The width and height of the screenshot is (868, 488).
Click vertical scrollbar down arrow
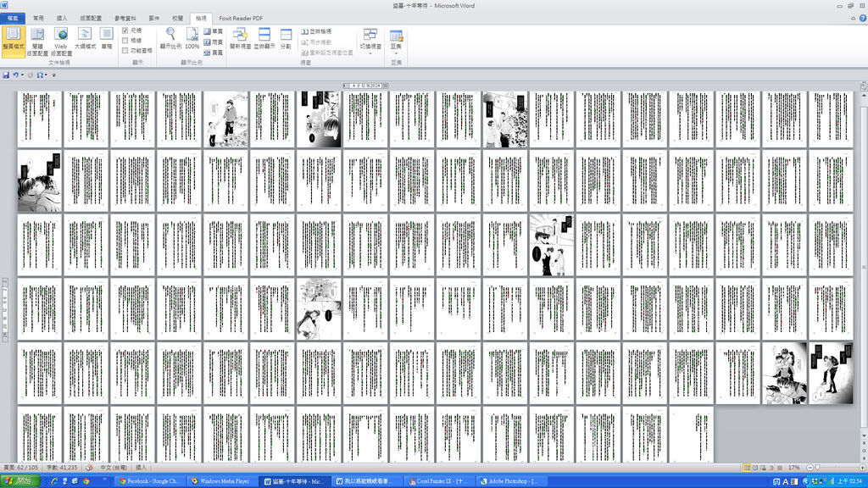[864, 436]
